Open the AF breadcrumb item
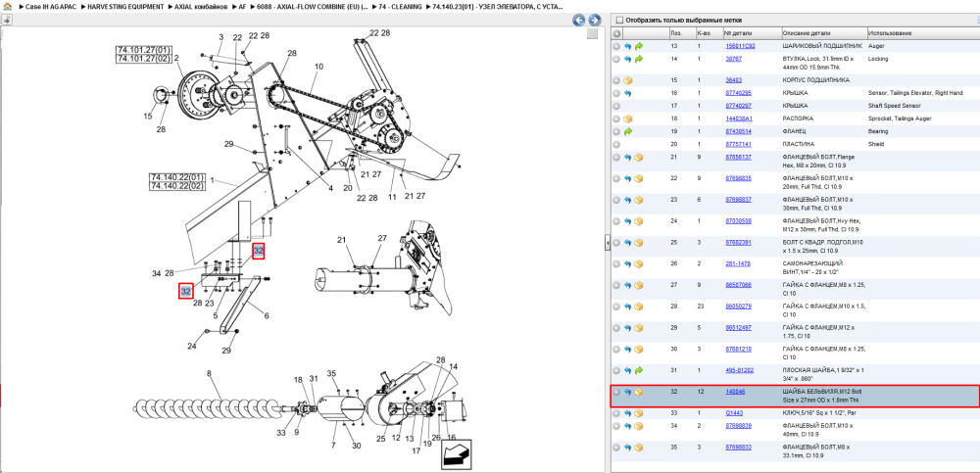 pos(242,6)
